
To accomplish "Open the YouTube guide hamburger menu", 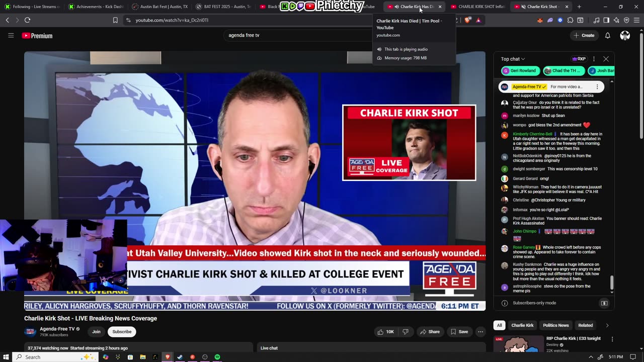I will [x=11, y=35].
